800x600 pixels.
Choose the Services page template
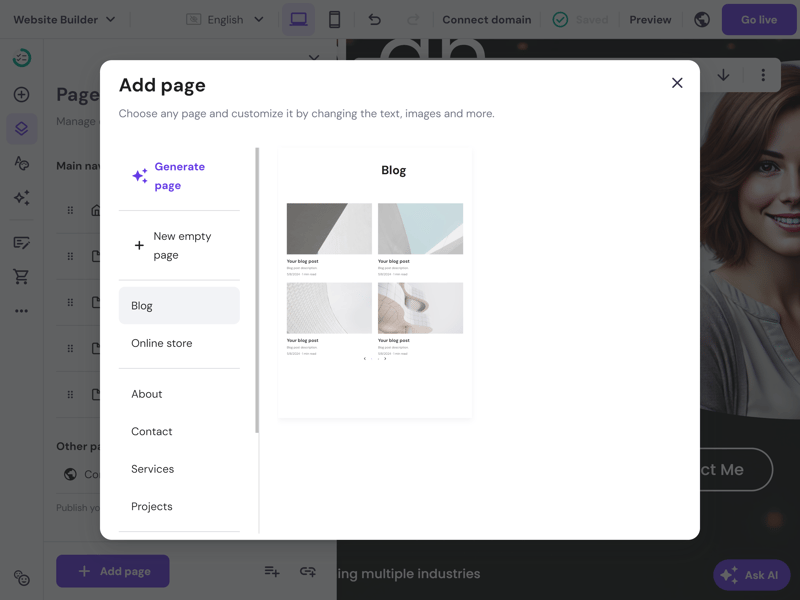(x=179, y=469)
